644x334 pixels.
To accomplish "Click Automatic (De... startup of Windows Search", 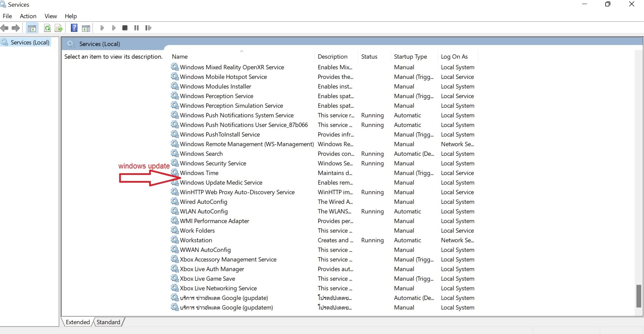I will pos(414,153).
